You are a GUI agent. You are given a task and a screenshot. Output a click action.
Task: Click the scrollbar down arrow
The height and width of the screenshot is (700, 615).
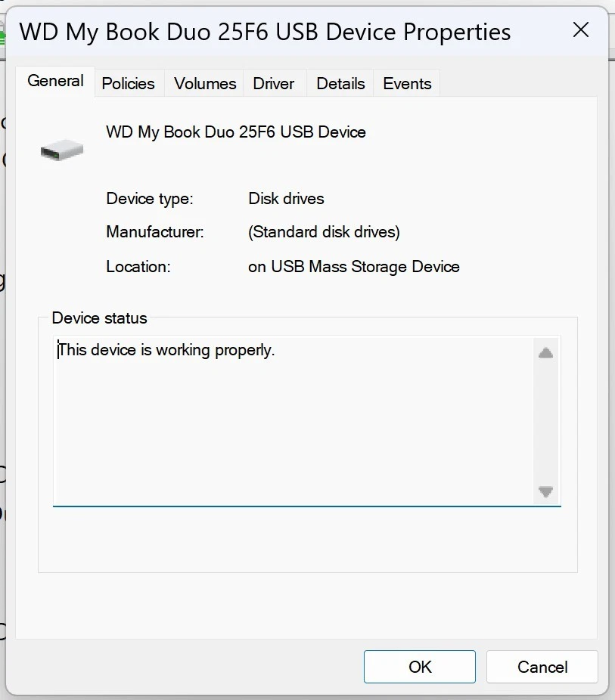click(545, 491)
